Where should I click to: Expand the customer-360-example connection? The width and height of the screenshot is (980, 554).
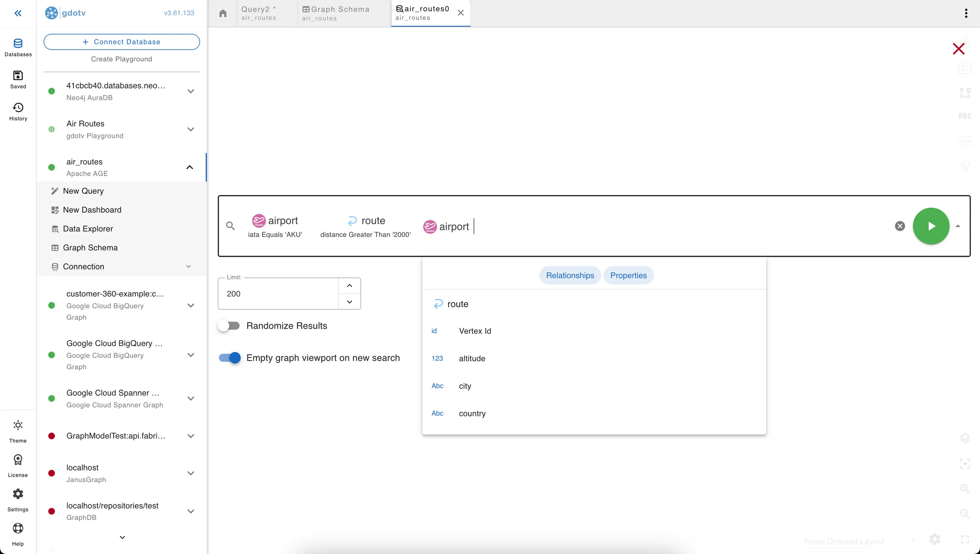(191, 305)
